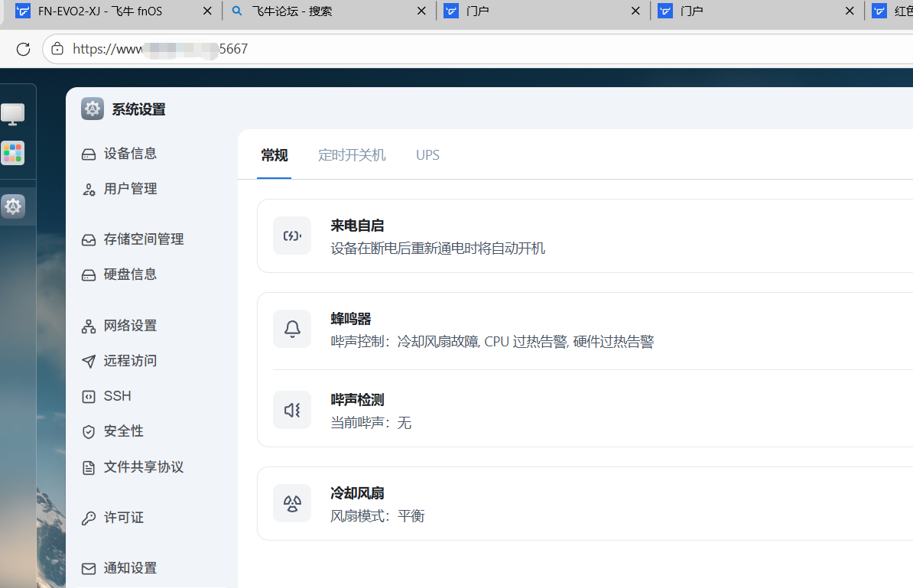Click the 哔声检测 speaker icon
The width and height of the screenshot is (913, 588).
[291, 409]
